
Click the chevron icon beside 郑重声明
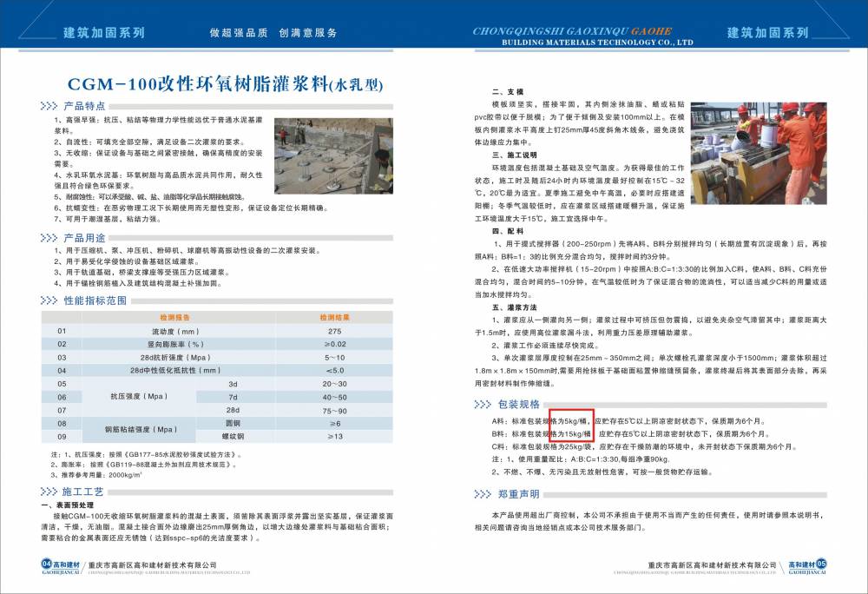click(484, 494)
